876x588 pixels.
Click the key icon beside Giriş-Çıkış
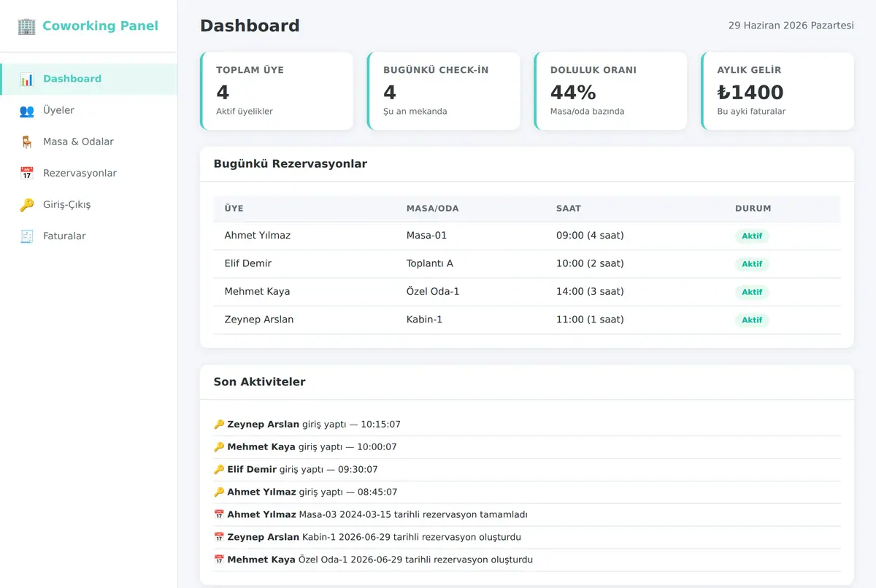coord(27,204)
